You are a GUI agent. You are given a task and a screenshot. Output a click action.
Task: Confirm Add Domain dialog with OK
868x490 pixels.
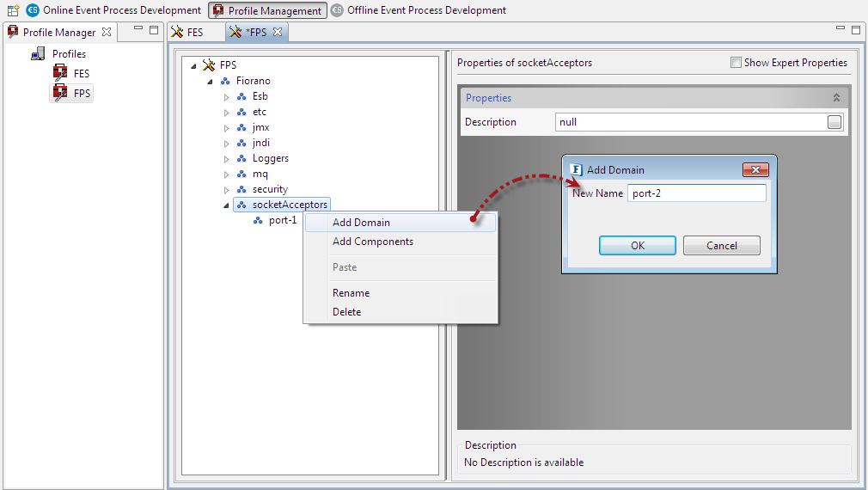[x=638, y=245]
